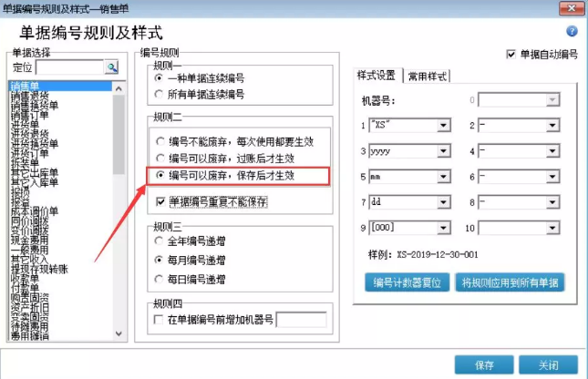Click the search magnifier icon beside 定位
This screenshot has height=379, width=588.
point(111,67)
